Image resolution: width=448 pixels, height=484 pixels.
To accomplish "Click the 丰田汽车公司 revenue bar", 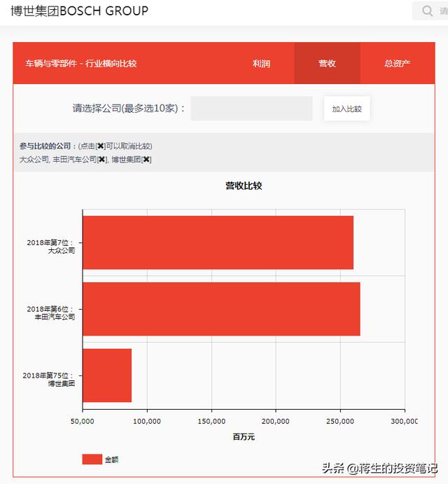I will click(x=221, y=309).
